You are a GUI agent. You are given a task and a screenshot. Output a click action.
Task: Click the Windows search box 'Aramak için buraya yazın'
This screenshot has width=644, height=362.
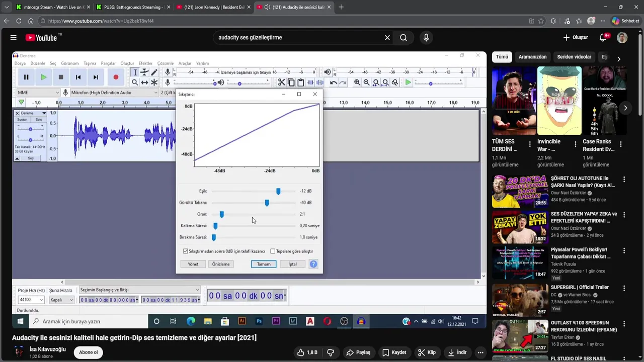pyautogui.click(x=88, y=321)
